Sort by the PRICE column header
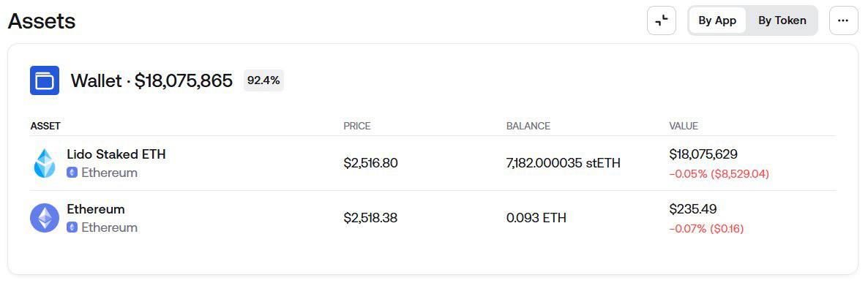Screen dimensions: 868x283 tap(357, 126)
